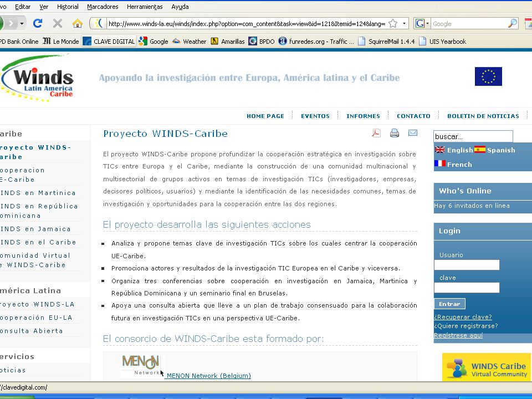Click the Entrar login button
532x399 pixels.
[x=449, y=304]
